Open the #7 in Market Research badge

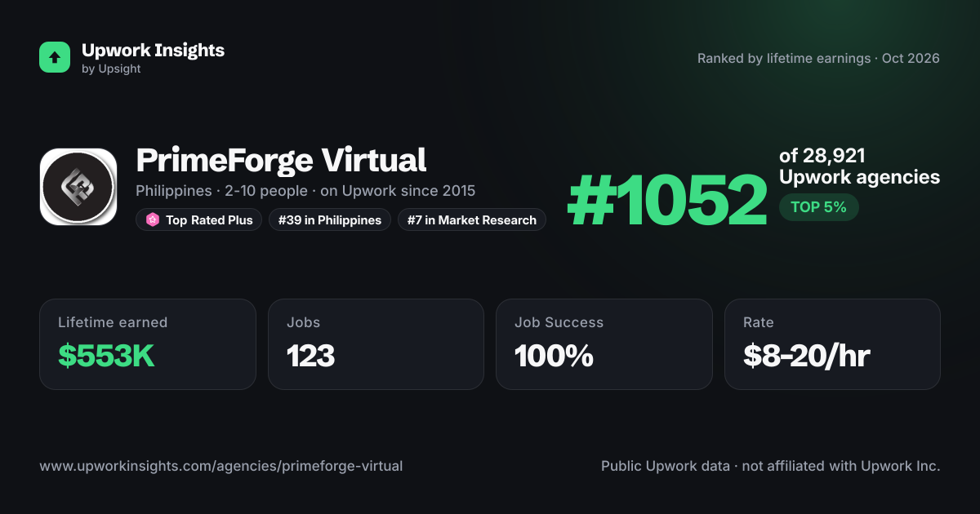pyautogui.click(x=472, y=220)
